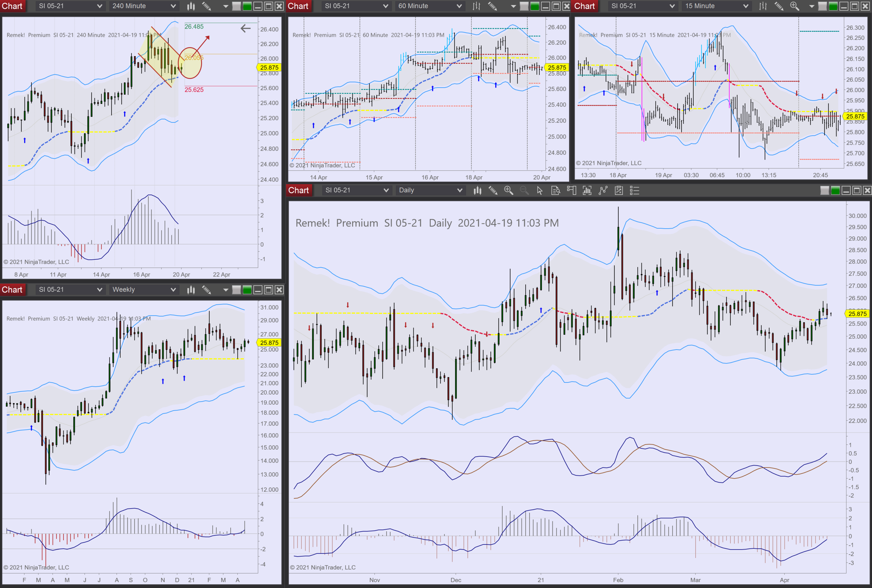Toggle the green link button on 240 Minute chart
Image resolution: width=872 pixels, height=588 pixels.
pyautogui.click(x=247, y=6)
